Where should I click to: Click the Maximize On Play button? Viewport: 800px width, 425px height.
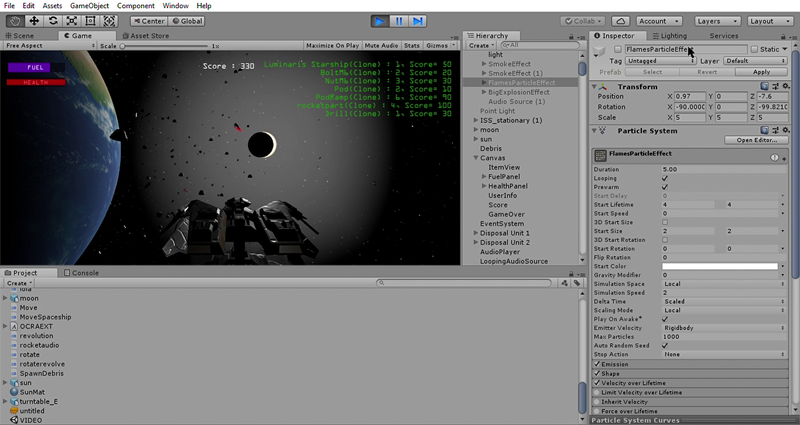click(x=333, y=46)
